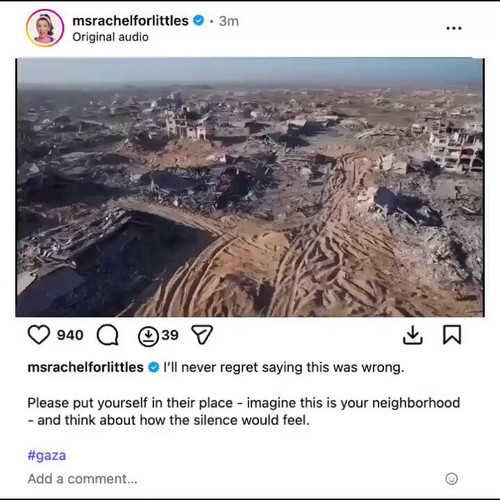Open the #gaza hashtag
This screenshot has width=500, height=500.
point(47,455)
